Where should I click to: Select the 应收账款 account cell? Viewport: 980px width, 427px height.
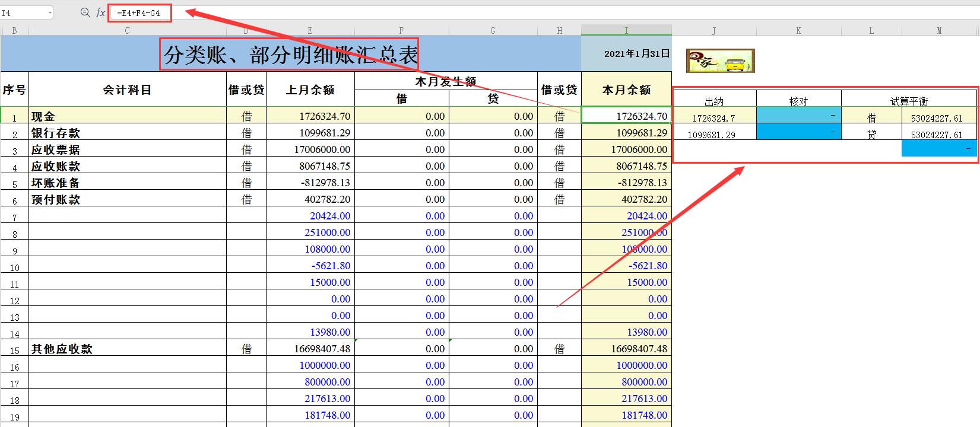pyautogui.click(x=127, y=166)
